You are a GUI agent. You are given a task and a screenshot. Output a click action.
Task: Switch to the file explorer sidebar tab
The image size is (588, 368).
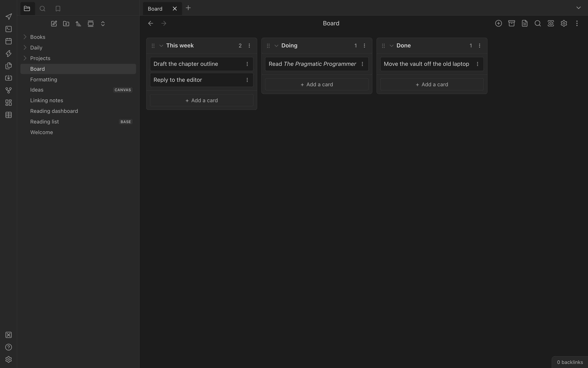(x=27, y=9)
